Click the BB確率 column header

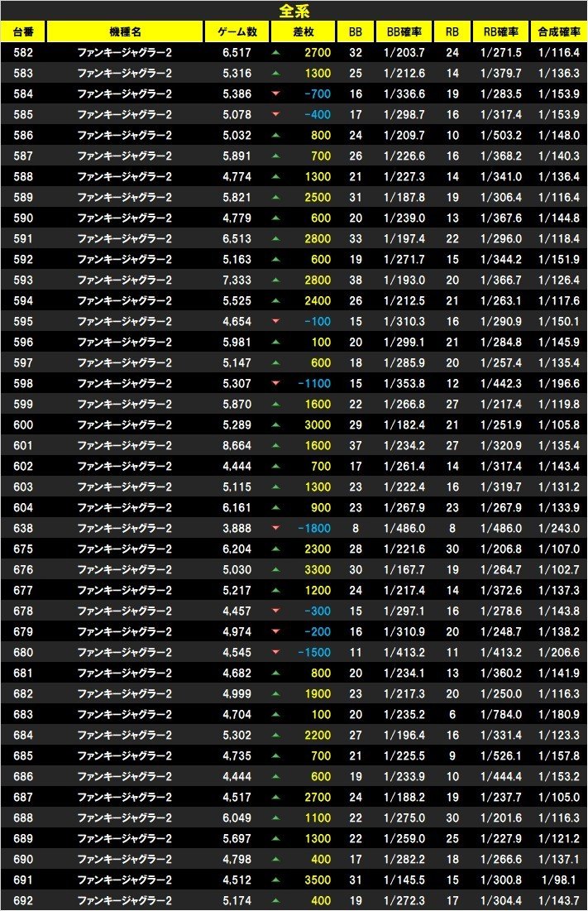[404, 32]
